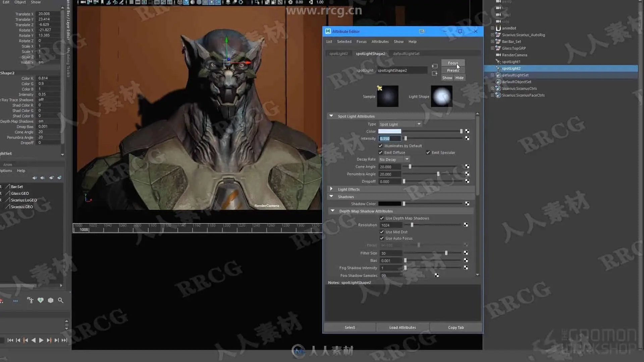Screen dimensions: 644x362
Task: Click the Hide button in Attribute Editor
Action: pos(460,78)
